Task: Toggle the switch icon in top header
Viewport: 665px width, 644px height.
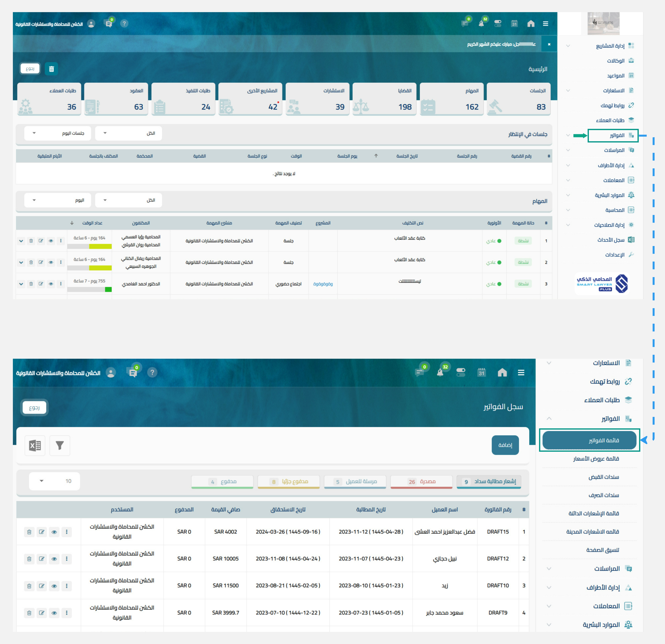Action: [x=498, y=23]
